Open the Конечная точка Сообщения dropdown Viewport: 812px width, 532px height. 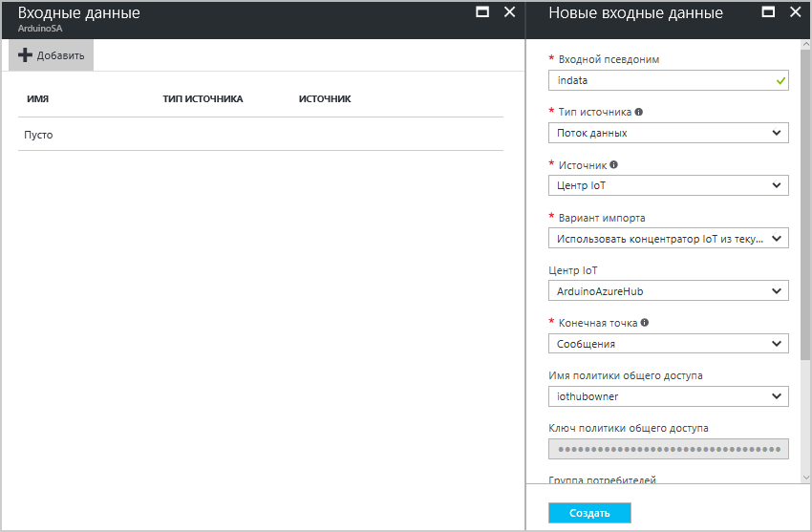click(x=668, y=344)
